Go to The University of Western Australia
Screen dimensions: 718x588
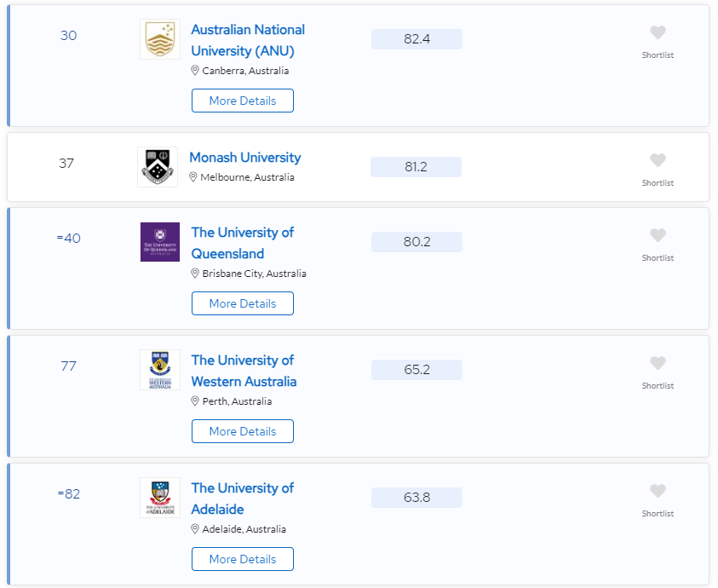[x=244, y=371]
